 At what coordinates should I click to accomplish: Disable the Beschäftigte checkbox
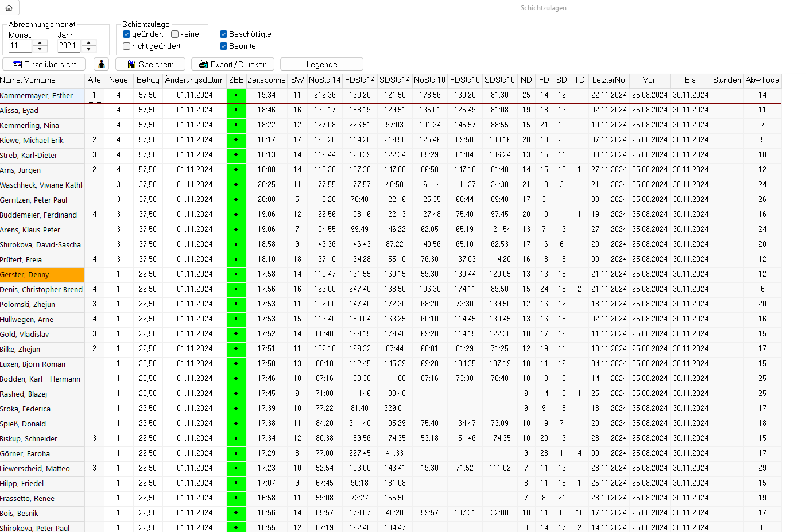point(223,34)
